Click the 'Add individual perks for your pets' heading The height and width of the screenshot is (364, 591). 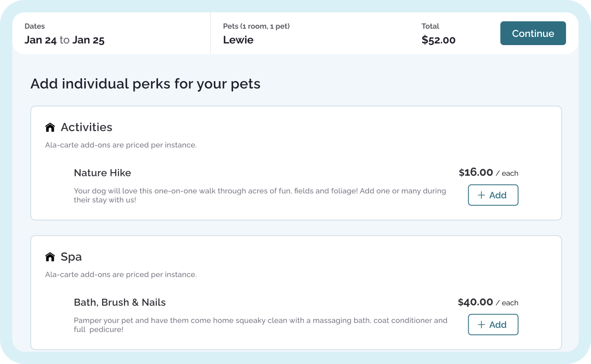pyautogui.click(x=146, y=84)
